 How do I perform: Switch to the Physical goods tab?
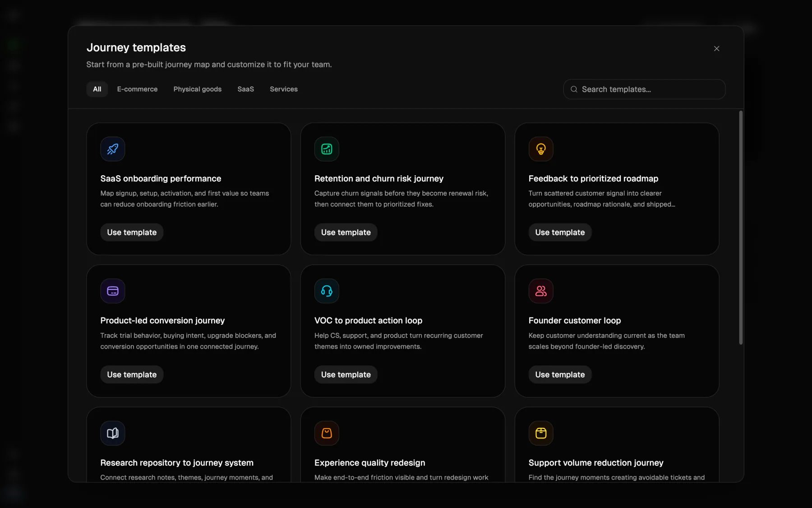198,89
